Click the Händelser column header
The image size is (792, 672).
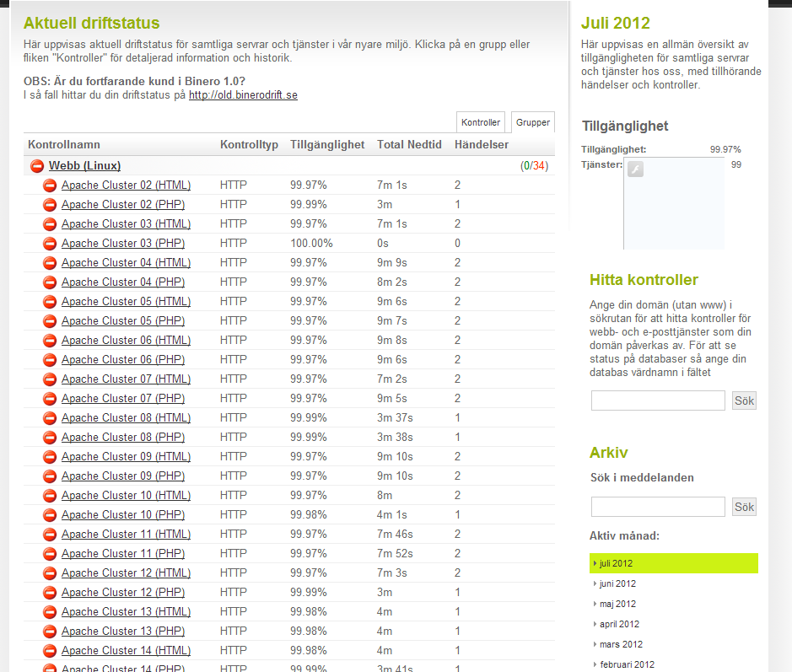[x=482, y=144]
